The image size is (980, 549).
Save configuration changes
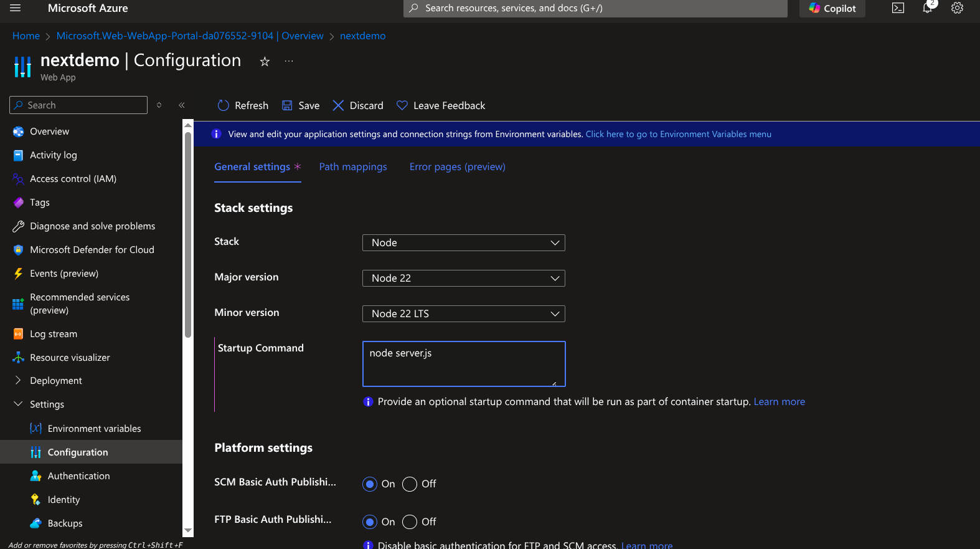point(301,105)
